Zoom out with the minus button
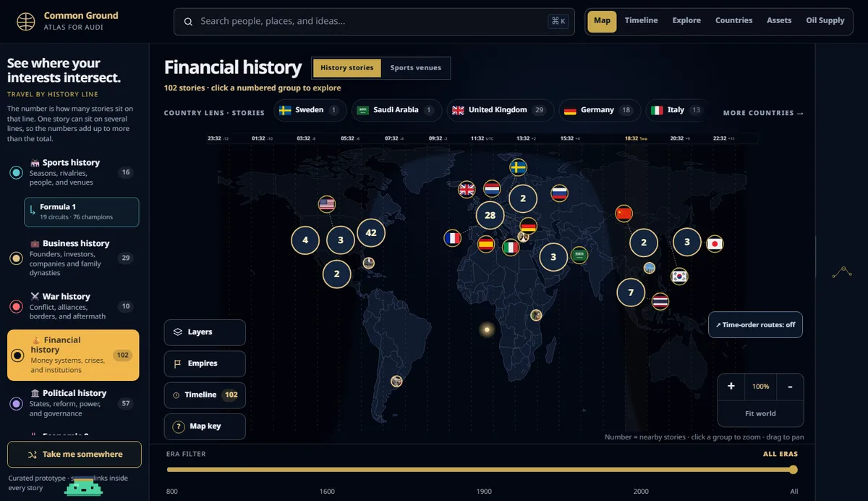The width and height of the screenshot is (868, 501). click(790, 387)
